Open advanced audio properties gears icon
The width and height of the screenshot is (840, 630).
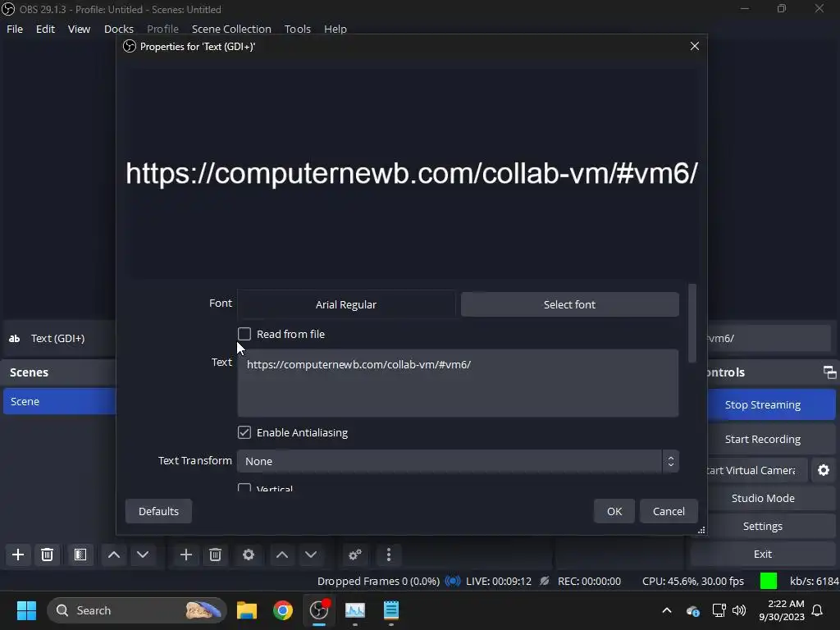(355, 555)
